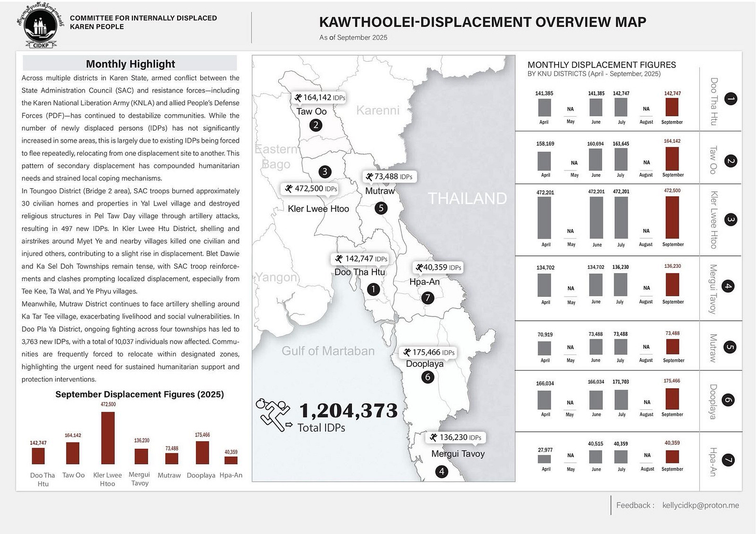Click the 171,703 July value in the Dooplaya row

tap(620, 382)
